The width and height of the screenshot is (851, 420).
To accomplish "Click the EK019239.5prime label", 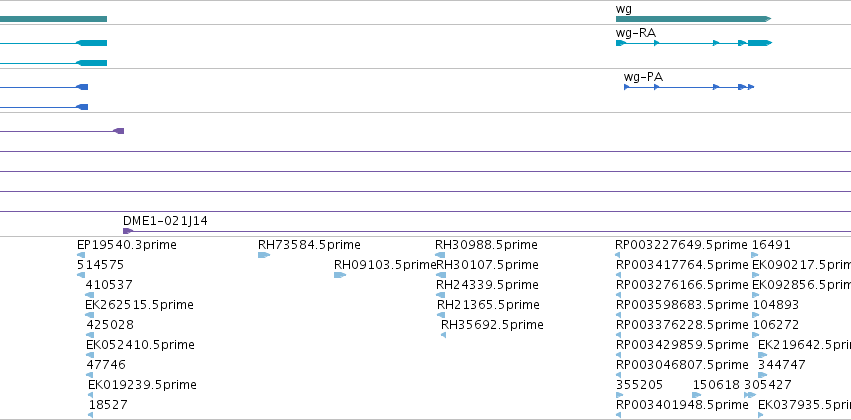I will pos(142,385).
